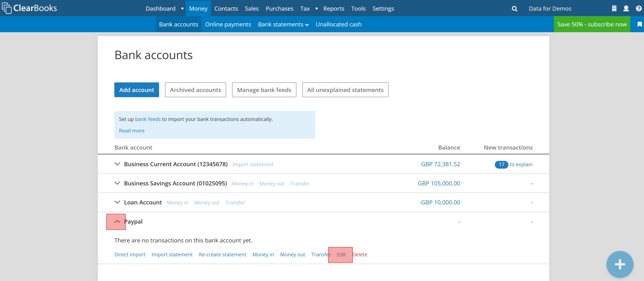Open the help question mark icon
The image size is (644, 281).
coord(639,9)
